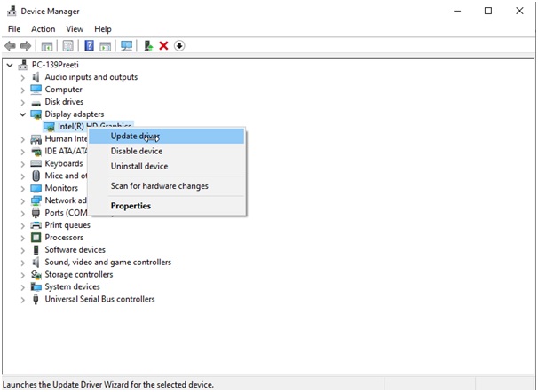Click the Back arrow toolbar icon
Viewport: 538px width, 392px height.
click(x=10, y=46)
